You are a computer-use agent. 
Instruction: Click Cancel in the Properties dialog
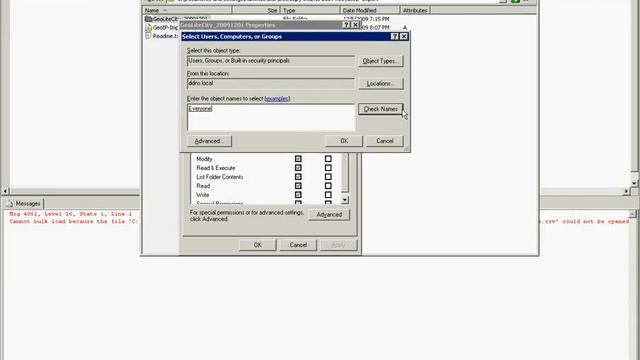[x=298, y=245]
